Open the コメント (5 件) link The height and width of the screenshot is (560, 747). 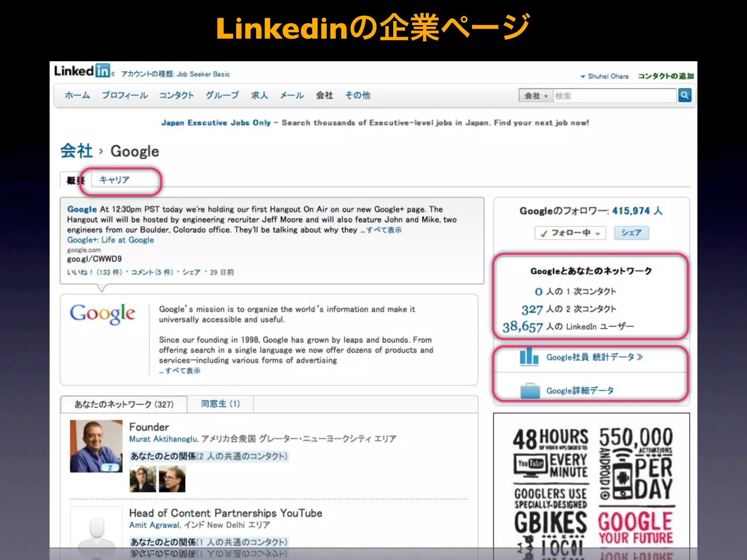(152, 272)
